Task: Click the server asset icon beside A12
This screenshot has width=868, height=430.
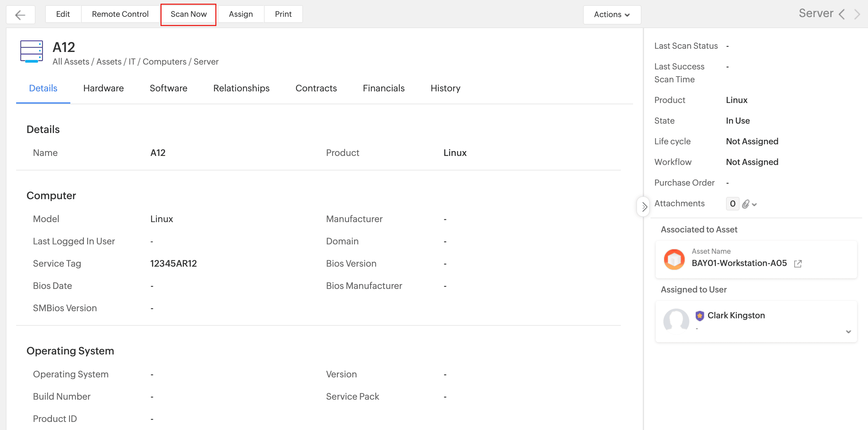Action: click(x=31, y=52)
